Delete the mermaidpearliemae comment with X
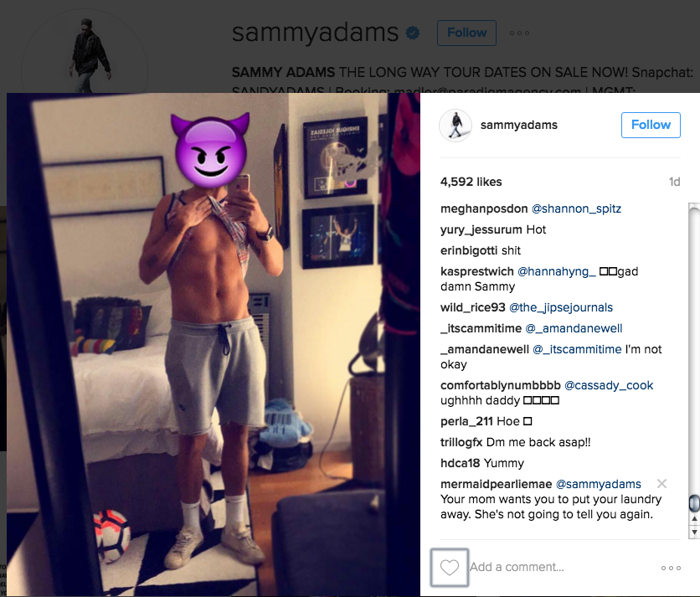The width and height of the screenshot is (700, 597). click(662, 484)
